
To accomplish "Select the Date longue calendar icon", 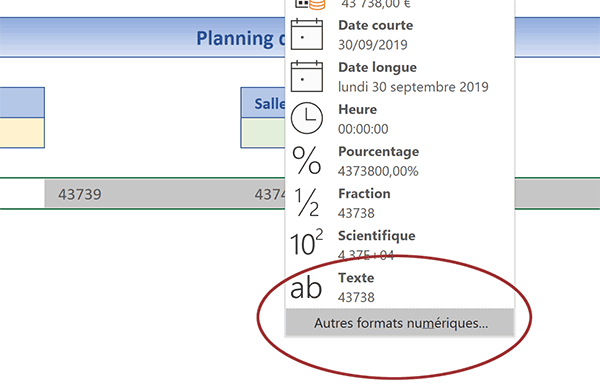I will pyautogui.click(x=307, y=76).
